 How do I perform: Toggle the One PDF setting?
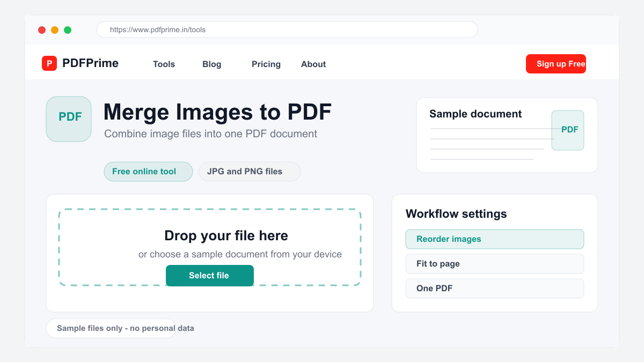pyautogui.click(x=495, y=289)
